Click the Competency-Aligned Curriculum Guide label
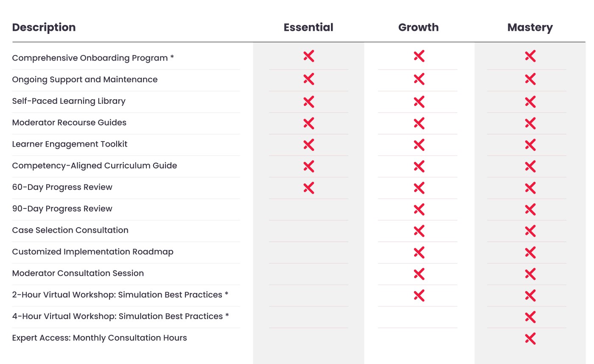 pyautogui.click(x=95, y=166)
